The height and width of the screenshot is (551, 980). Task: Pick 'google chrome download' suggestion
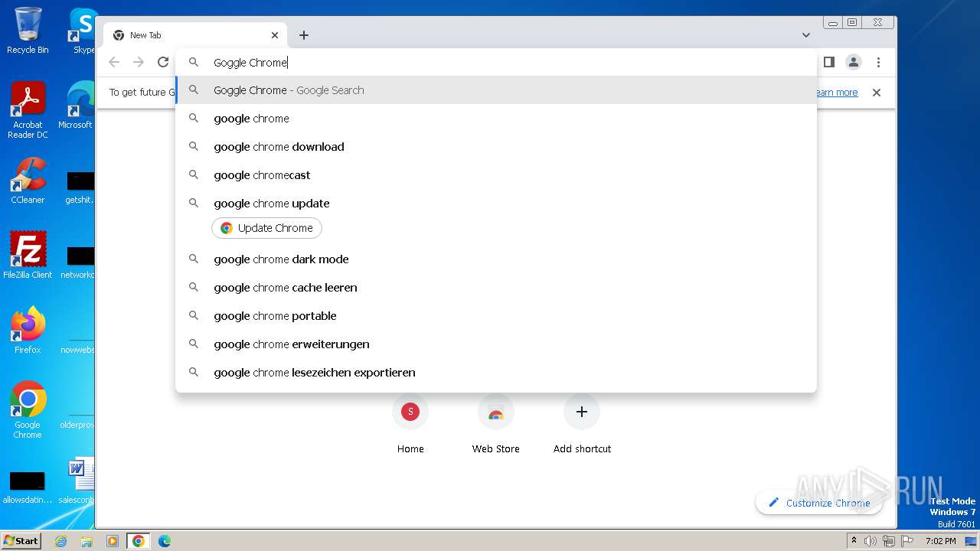(496, 147)
